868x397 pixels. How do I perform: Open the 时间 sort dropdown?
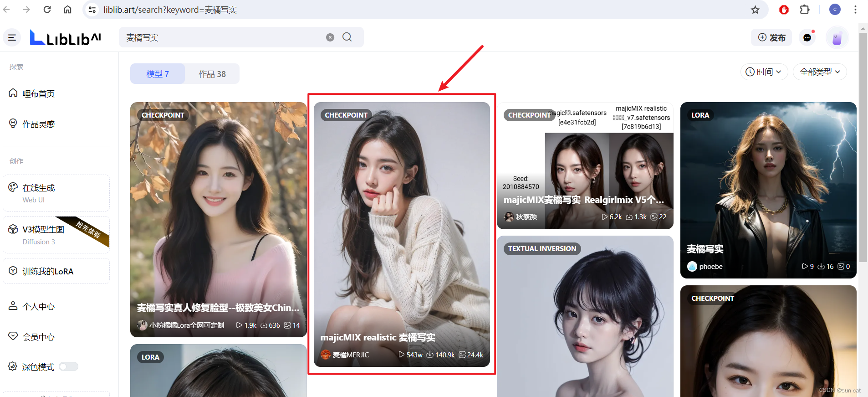pos(764,72)
